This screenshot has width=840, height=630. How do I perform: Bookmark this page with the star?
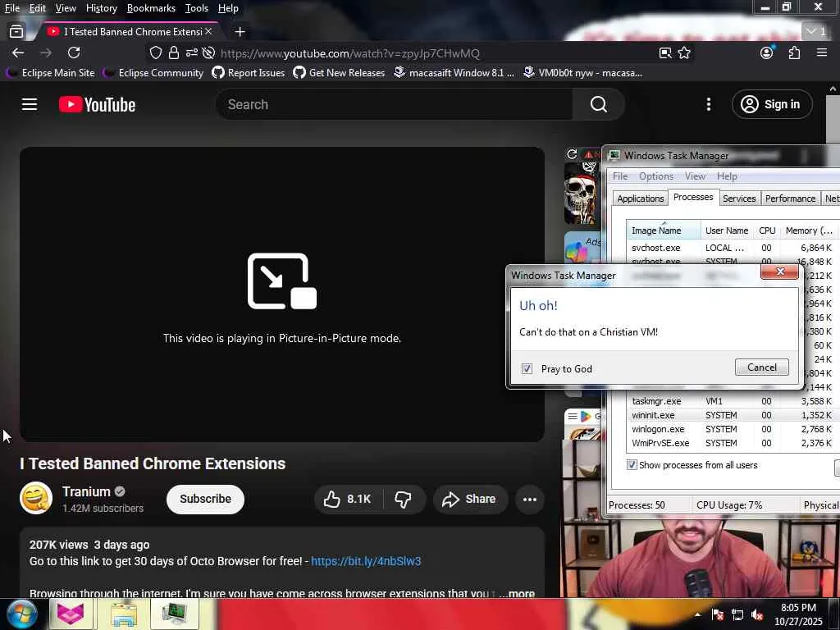[x=684, y=52]
